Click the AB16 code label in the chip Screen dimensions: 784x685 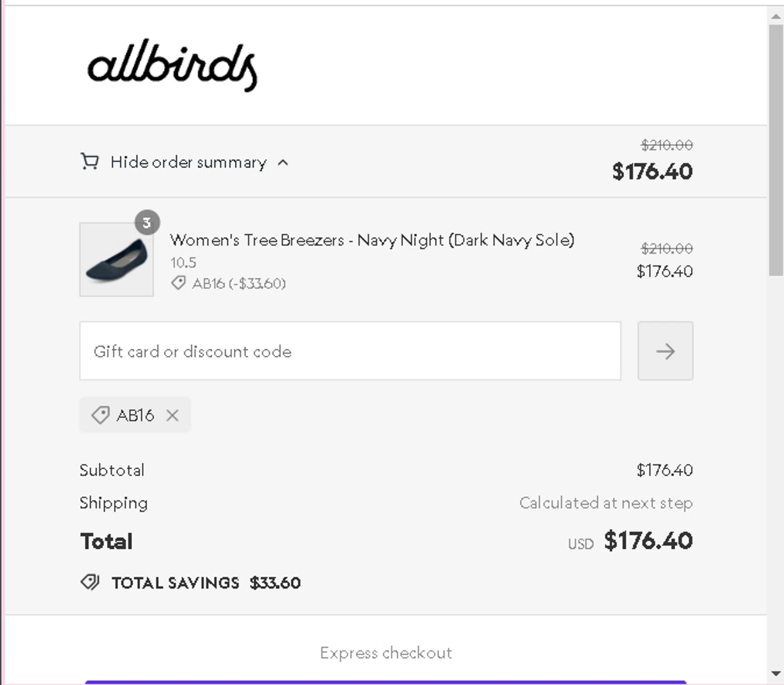click(135, 415)
